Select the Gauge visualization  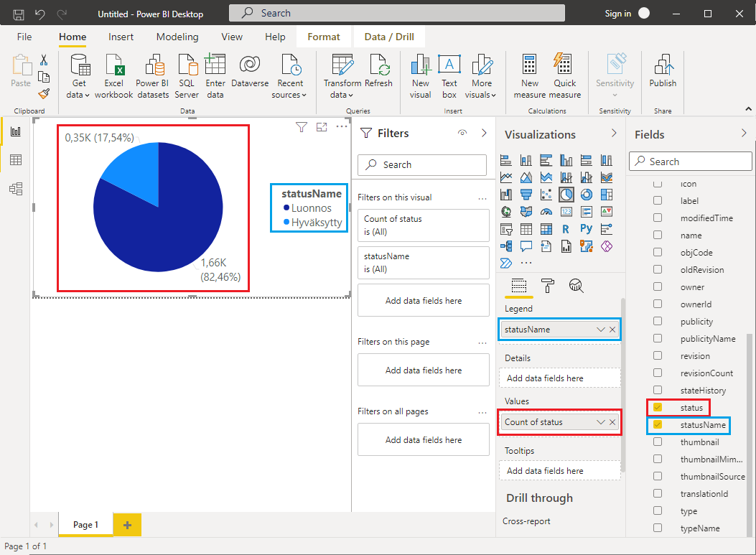click(546, 211)
